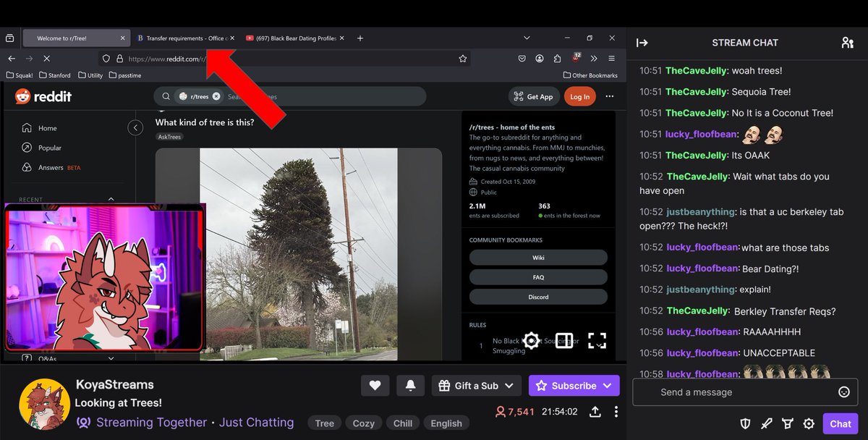Open the Firefox account icon
The height and width of the screenshot is (440, 868).
540,59
